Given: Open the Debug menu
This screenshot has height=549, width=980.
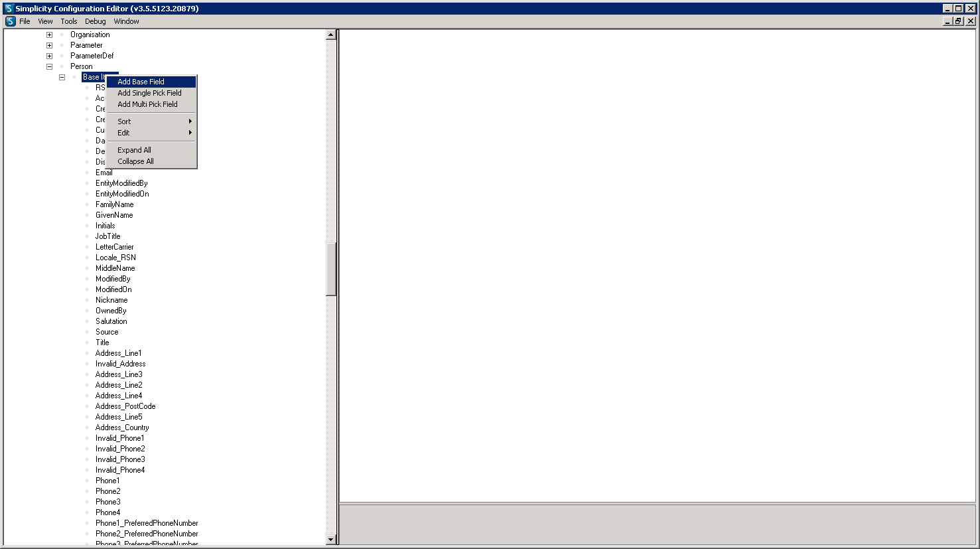Looking at the screenshot, I should coord(96,21).
